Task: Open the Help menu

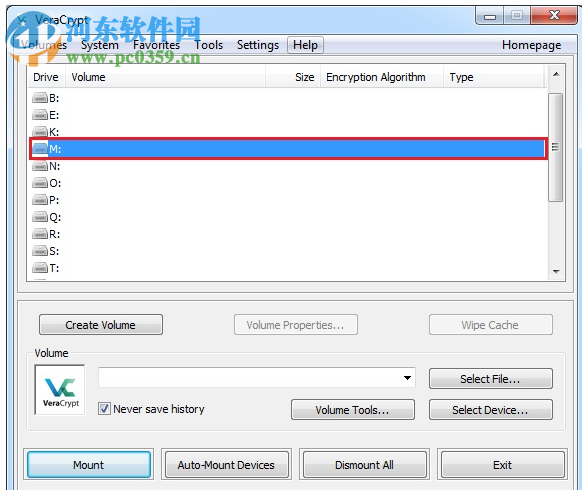Action: (305, 45)
